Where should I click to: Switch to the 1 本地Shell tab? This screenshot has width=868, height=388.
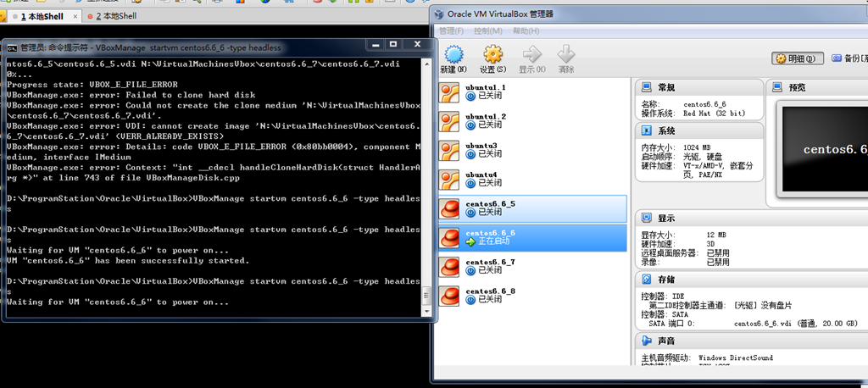42,17
